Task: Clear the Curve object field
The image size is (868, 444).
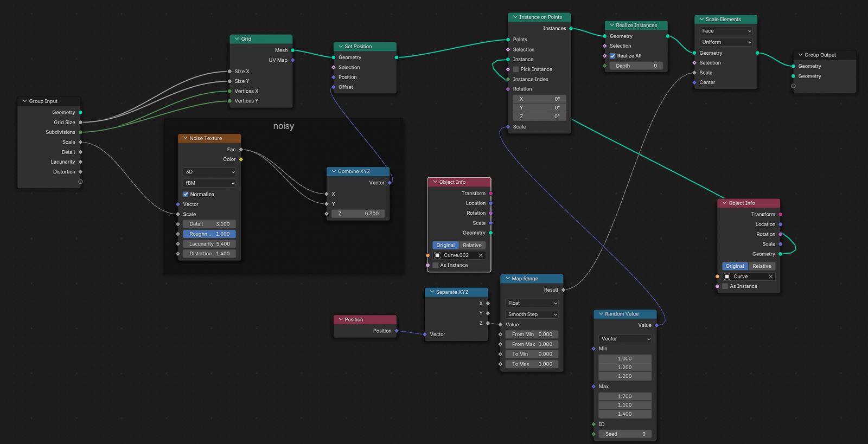Action: tap(770, 276)
